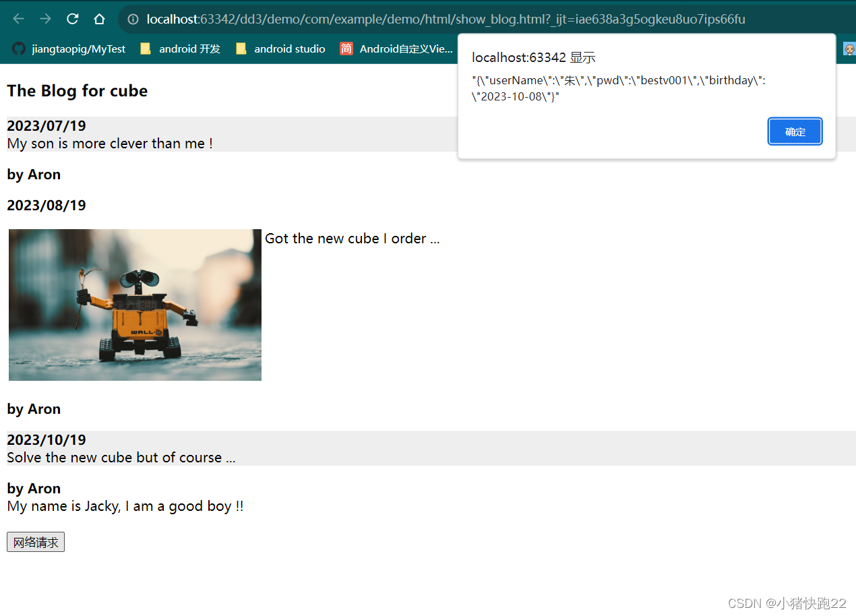The height and width of the screenshot is (616, 856).
Task: Click the heading The Blog for cube
Action: coord(78,91)
